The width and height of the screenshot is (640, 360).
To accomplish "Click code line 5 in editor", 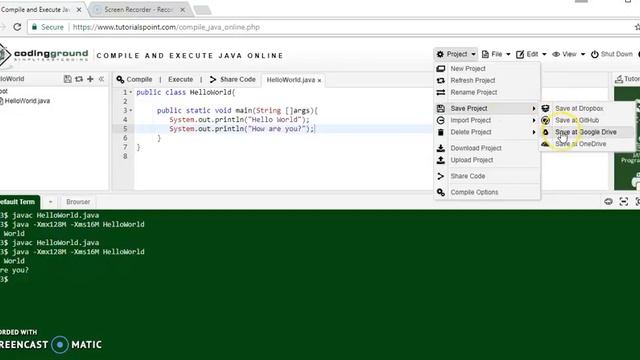I will click(242, 129).
